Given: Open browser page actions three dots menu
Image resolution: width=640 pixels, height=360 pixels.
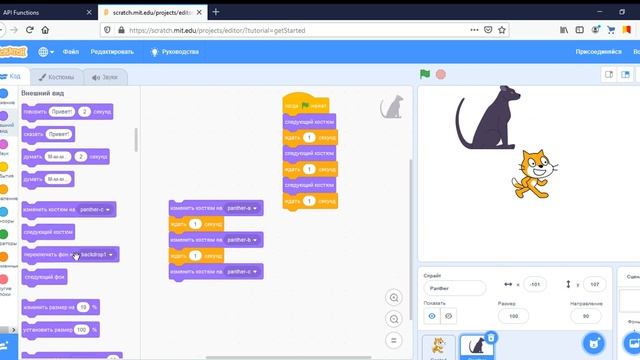Looking at the screenshot, I should coord(474,30).
